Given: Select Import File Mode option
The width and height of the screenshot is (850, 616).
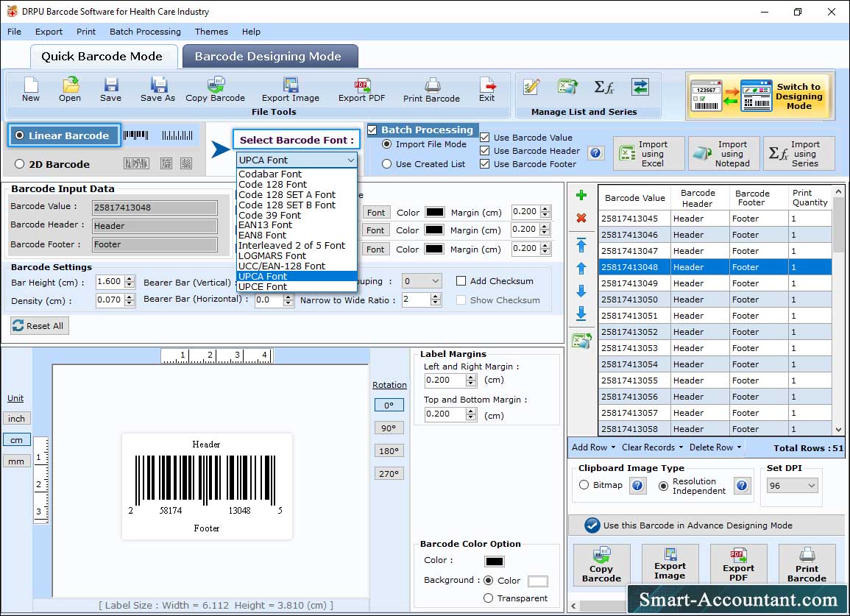Looking at the screenshot, I should [x=386, y=144].
